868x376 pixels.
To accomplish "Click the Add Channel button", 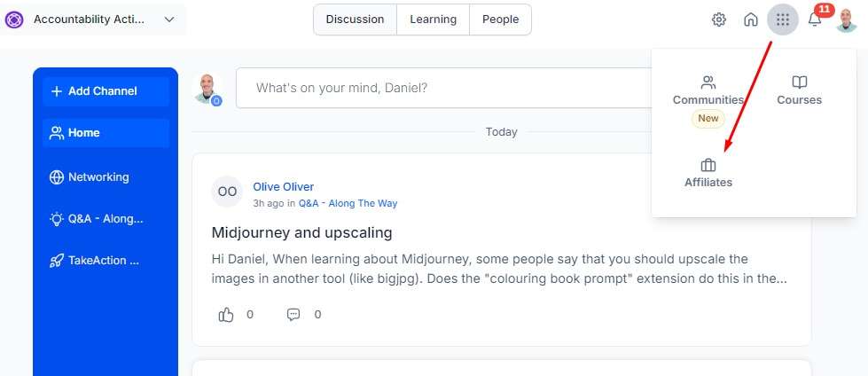I will coord(106,91).
